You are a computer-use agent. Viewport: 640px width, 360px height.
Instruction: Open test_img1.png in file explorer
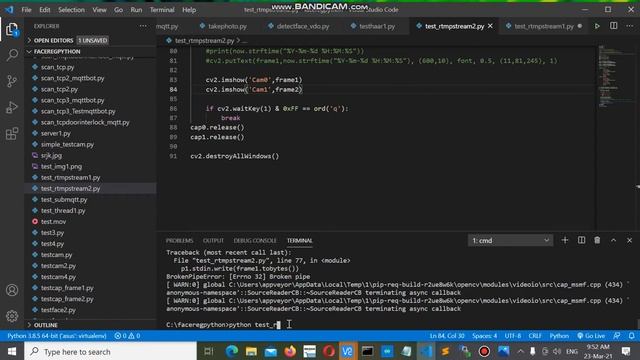(61, 167)
